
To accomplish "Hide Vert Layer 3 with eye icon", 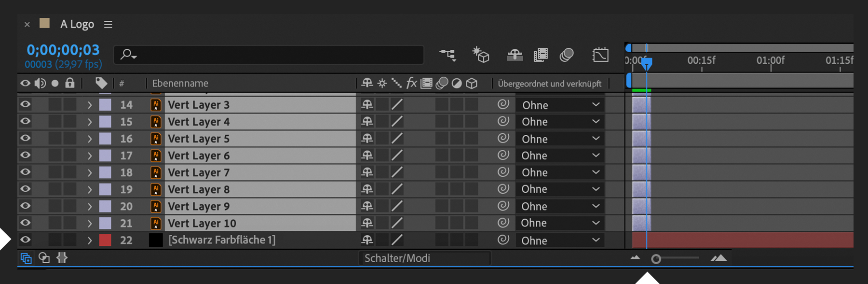I will 25,104.
